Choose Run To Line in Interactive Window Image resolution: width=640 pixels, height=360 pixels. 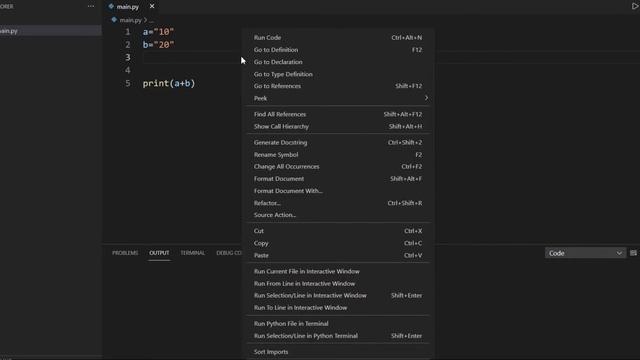point(338,308)
